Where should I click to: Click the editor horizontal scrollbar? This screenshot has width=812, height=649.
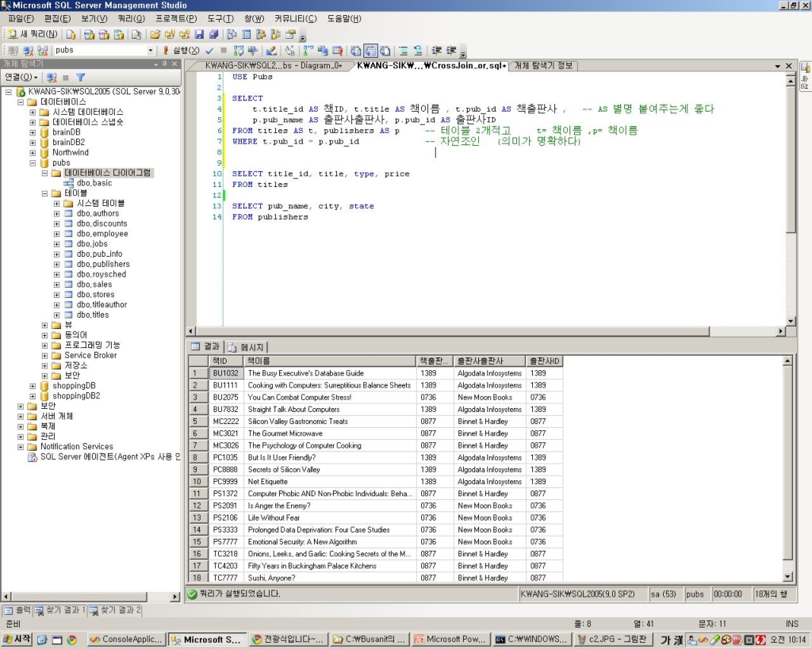click(485, 331)
